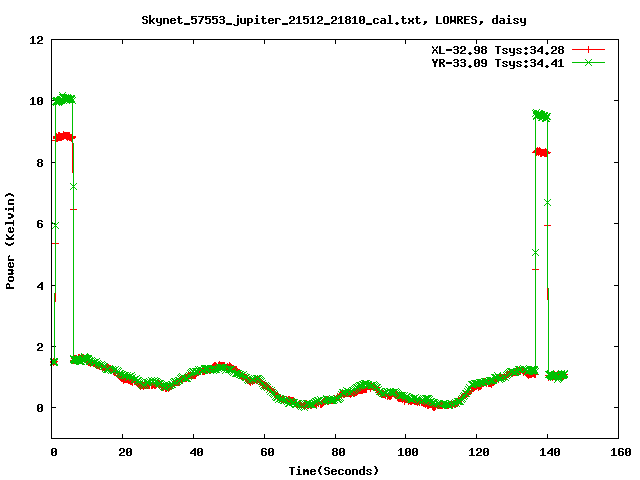Click red calibration plateau near 9 Kelvin at start
This screenshot has height=480, width=640.
click(x=64, y=137)
